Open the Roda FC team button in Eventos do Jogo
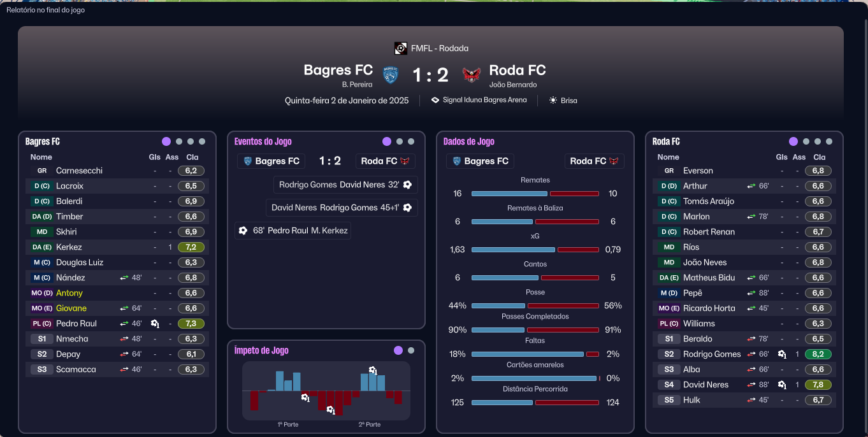 [385, 161]
